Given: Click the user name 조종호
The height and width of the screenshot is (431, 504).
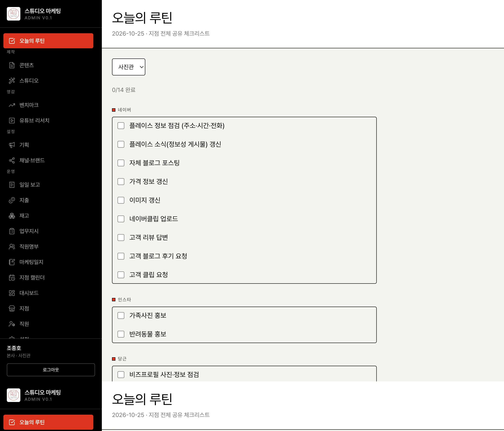Looking at the screenshot, I should pyautogui.click(x=14, y=348).
